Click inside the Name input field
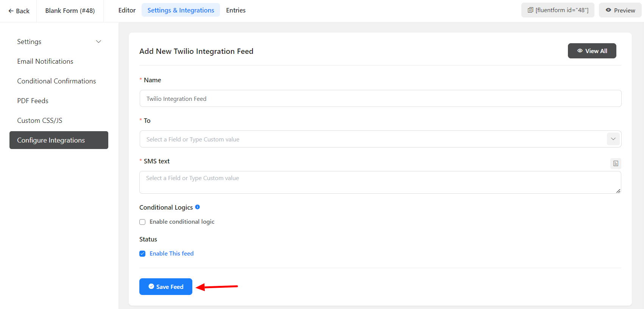 tap(380, 99)
